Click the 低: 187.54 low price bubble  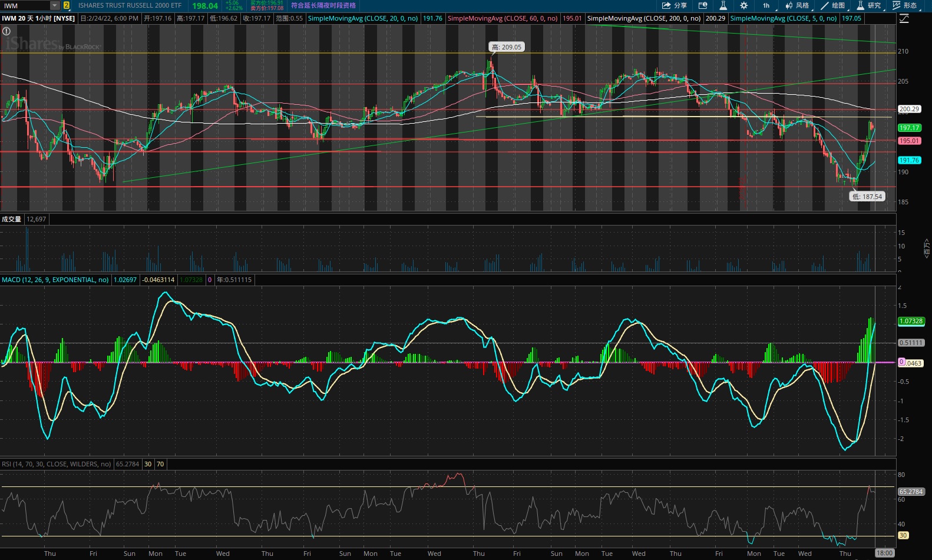click(x=867, y=197)
